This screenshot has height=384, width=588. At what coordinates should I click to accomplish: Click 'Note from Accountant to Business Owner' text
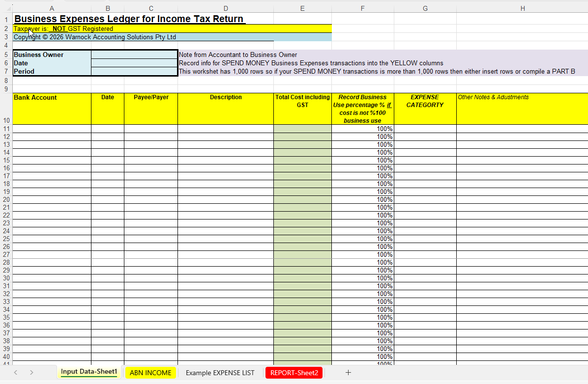[x=238, y=55]
